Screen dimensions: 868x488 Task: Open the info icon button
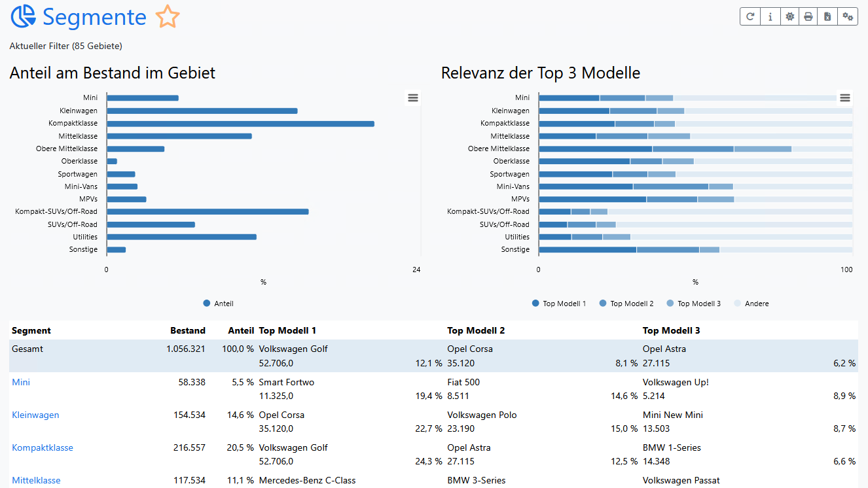tap(770, 16)
